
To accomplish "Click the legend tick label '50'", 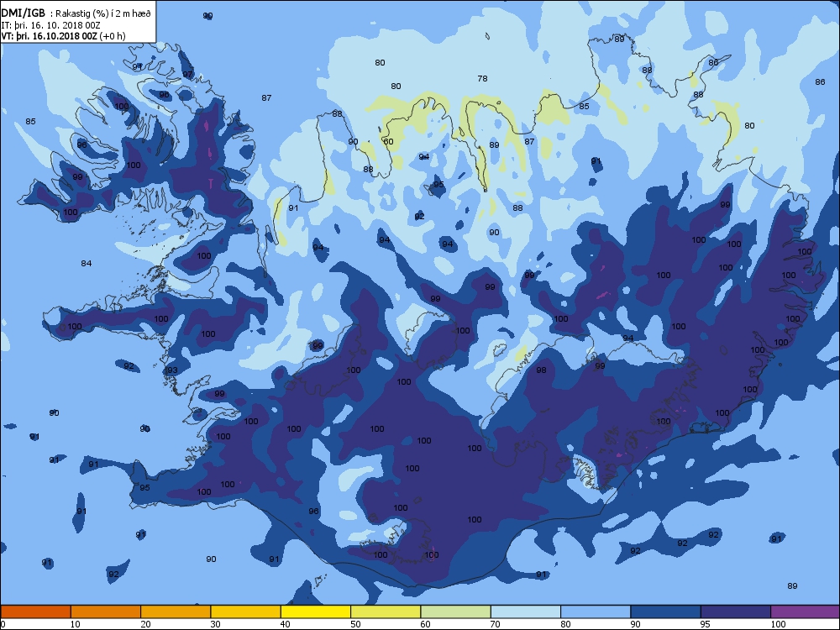I will (x=355, y=623).
